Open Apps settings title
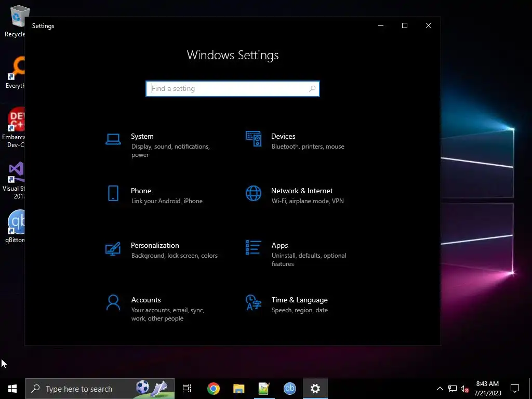 (280, 245)
